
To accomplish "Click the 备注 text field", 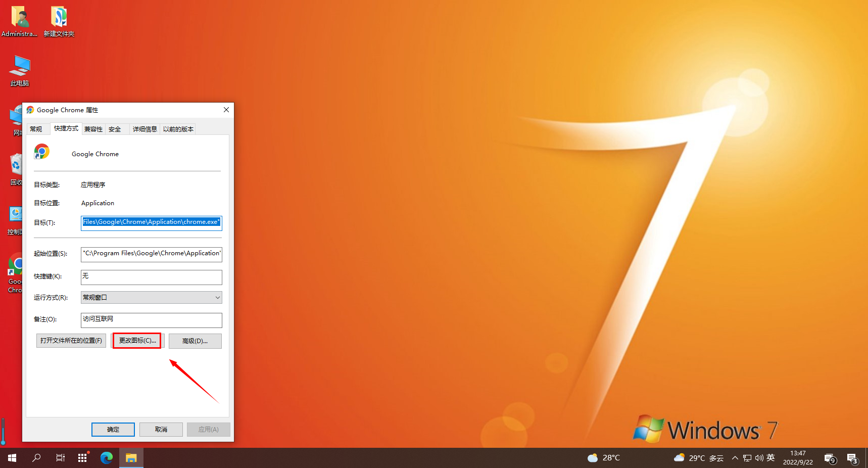I will tap(151, 320).
